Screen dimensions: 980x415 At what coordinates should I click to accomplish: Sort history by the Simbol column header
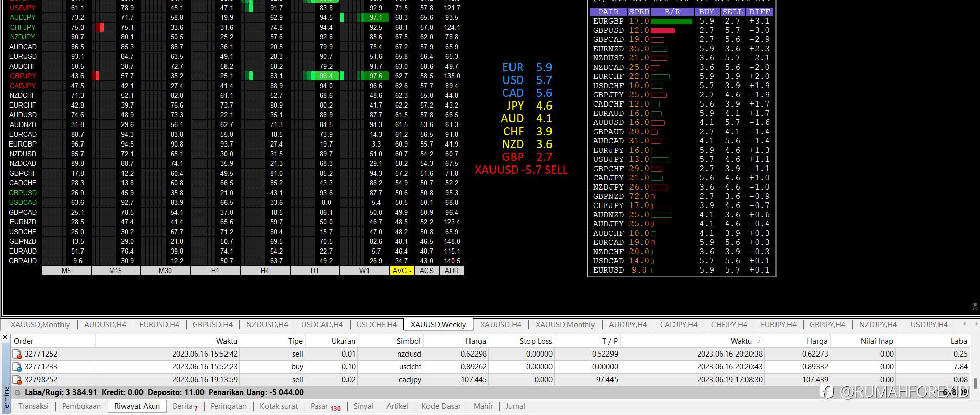coord(391,341)
